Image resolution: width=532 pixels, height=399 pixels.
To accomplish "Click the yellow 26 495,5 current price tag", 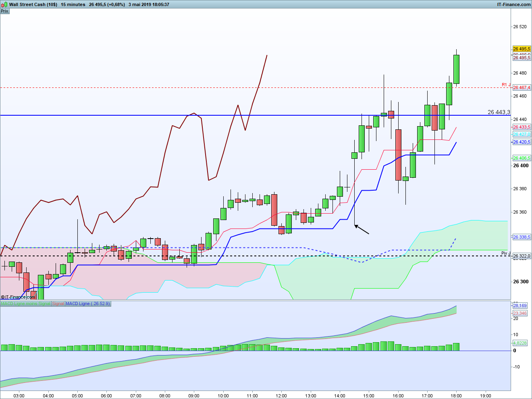I will pyautogui.click(x=522, y=49).
